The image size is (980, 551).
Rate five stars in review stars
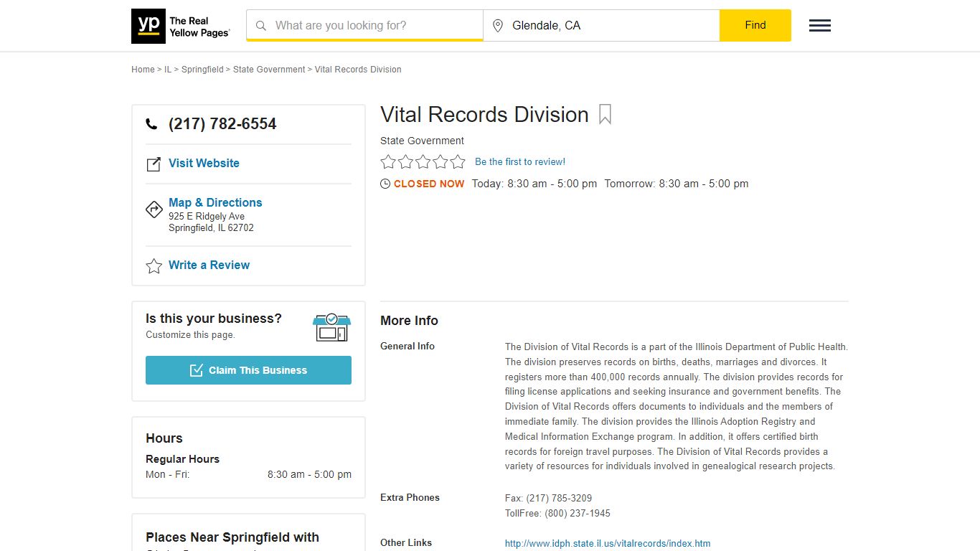458,161
